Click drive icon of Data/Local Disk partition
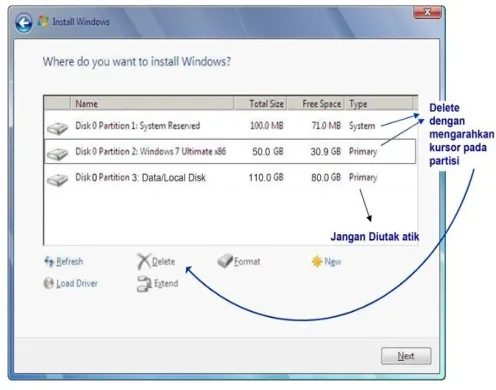 pyautogui.click(x=58, y=180)
